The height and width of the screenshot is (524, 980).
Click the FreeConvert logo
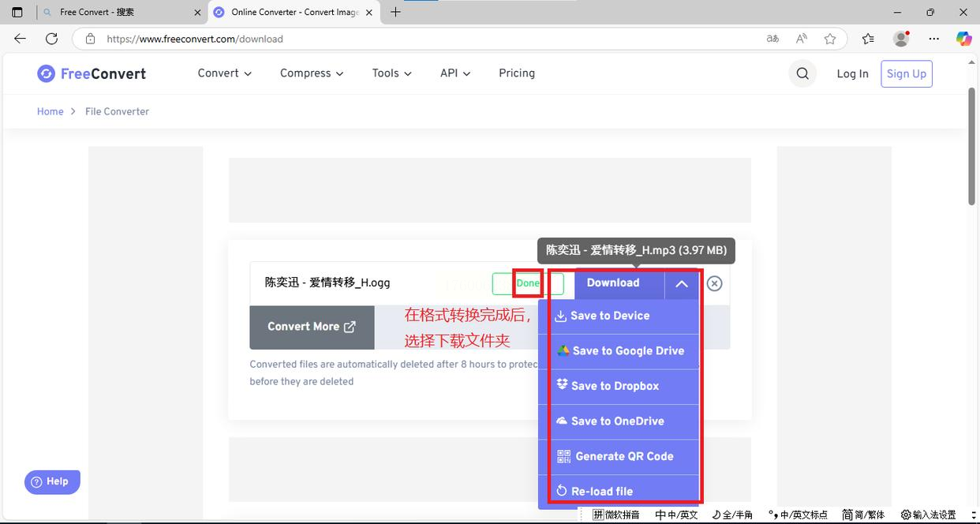tap(92, 73)
